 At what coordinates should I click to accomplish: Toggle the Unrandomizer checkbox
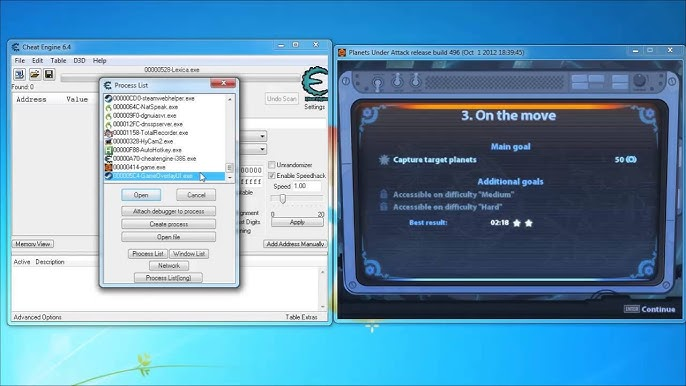[x=272, y=165]
